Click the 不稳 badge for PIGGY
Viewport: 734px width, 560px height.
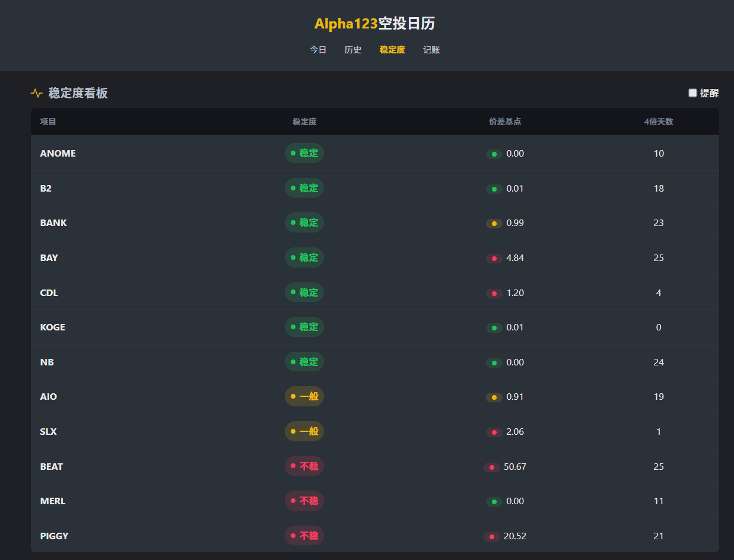pyautogui.click(x=304, y=536)
